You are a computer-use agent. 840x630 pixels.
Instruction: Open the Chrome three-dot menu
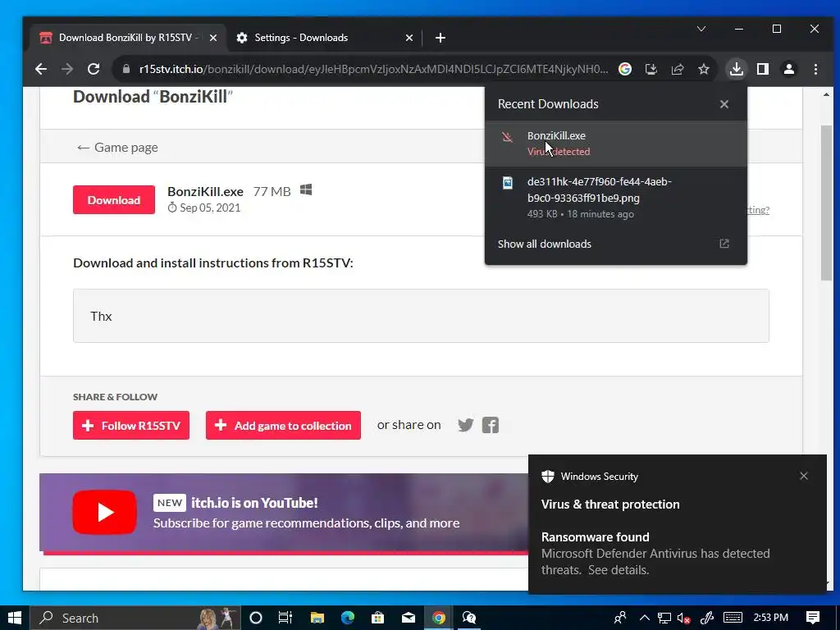point(815,69)
